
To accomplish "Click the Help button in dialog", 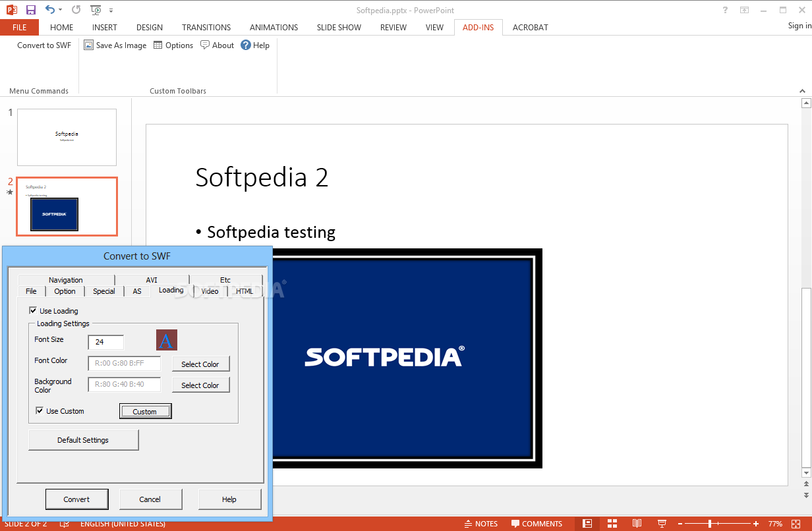I will pyautogui.click(x=229, y=499).
